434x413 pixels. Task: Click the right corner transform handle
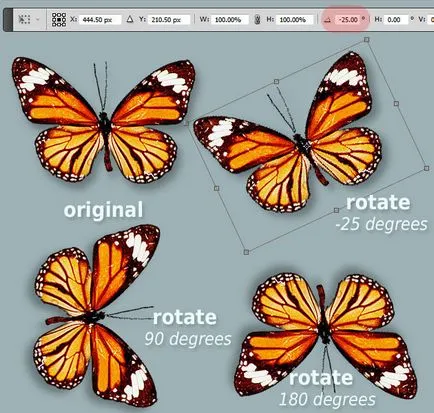pyautogui.click(x=426, y=168)
